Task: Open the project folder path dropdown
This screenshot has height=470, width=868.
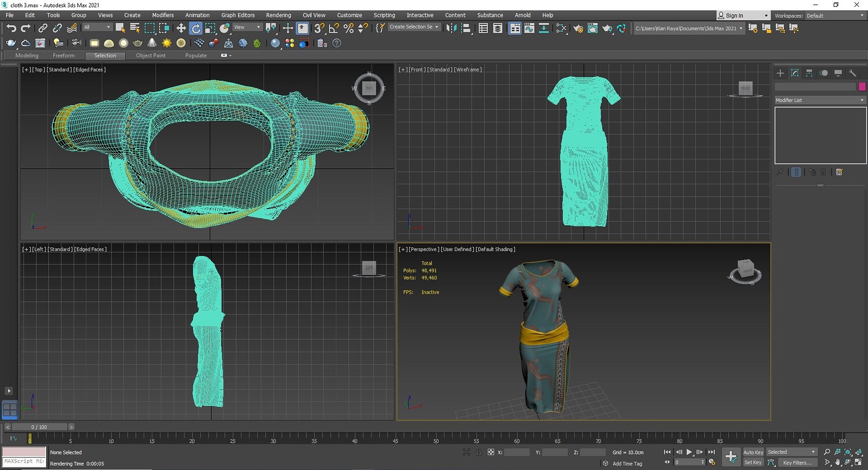Action: tap(689, 28)
